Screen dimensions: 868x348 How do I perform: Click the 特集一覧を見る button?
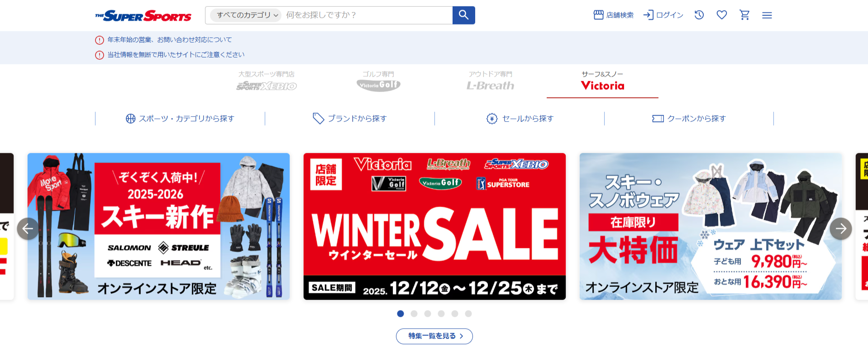click(x=434, y=336)
